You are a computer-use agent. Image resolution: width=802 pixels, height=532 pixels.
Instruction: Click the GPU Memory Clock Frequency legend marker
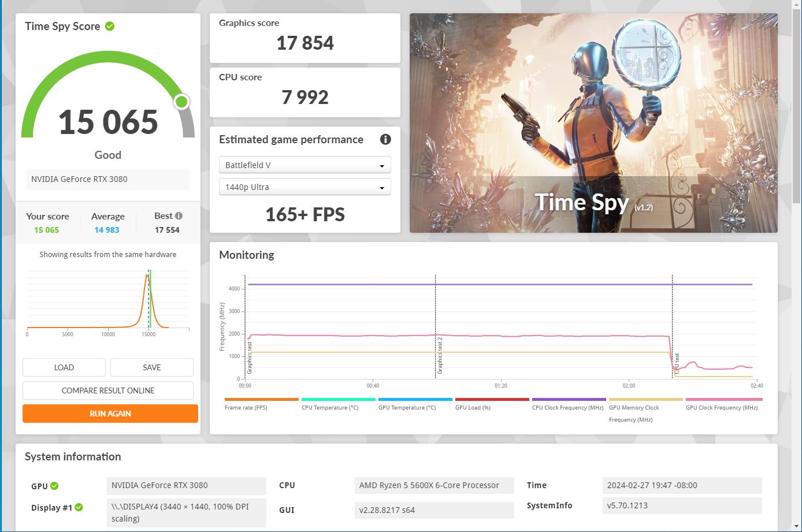645,399
